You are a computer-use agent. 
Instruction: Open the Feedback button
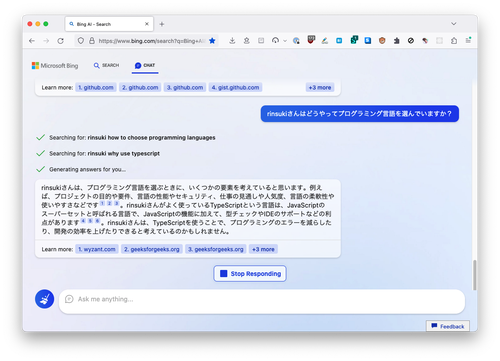tap(448, 326)
